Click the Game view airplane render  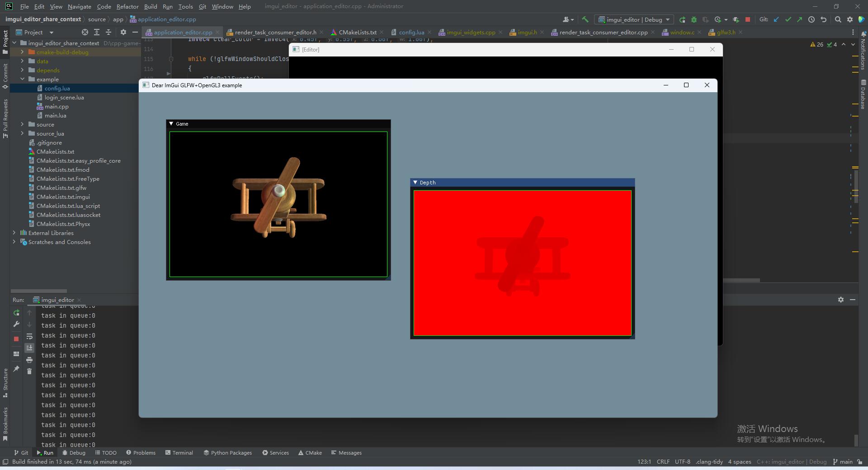[x=278, y=204]
